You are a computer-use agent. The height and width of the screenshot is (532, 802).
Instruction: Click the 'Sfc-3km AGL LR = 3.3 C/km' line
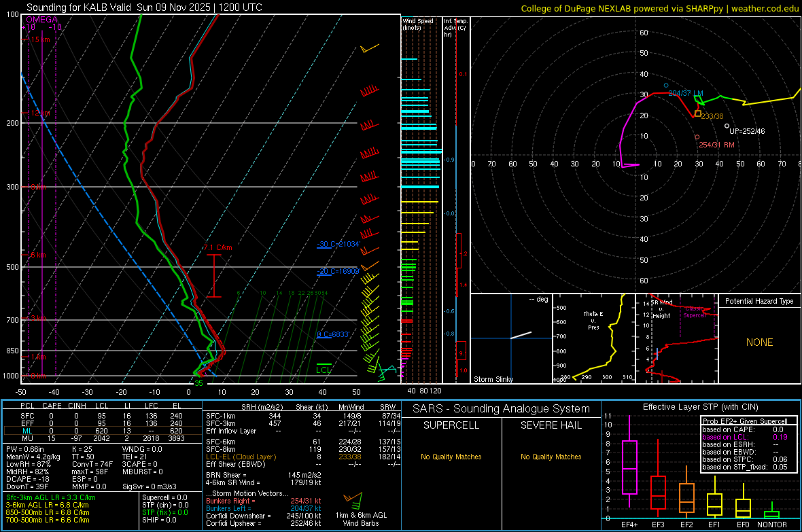click(x=51, y=497)
